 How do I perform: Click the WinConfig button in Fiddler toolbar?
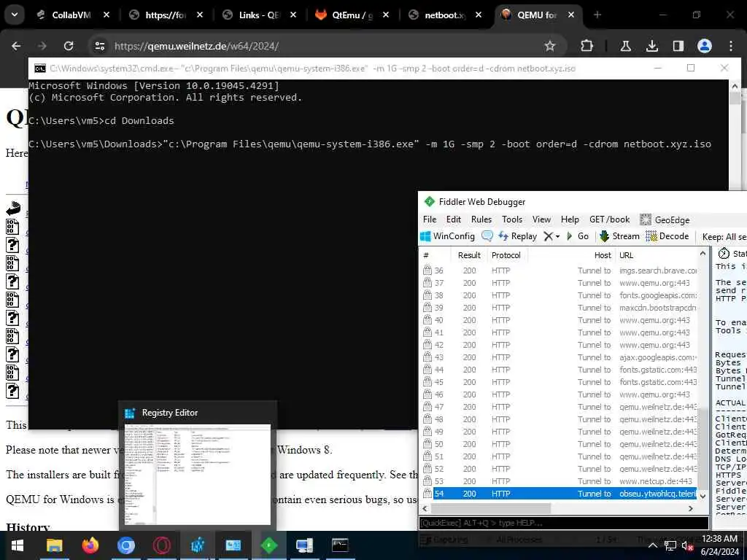point(447,236)
